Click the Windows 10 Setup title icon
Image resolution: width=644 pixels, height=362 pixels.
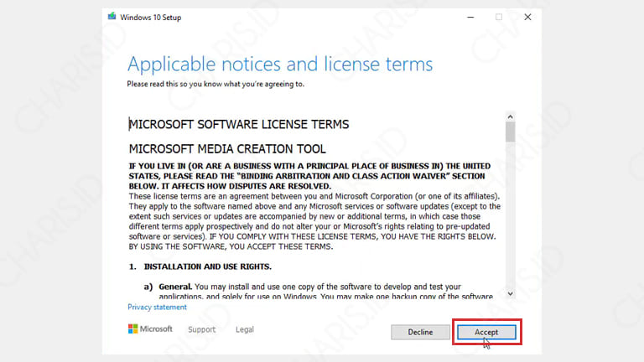tap(112, 17)
